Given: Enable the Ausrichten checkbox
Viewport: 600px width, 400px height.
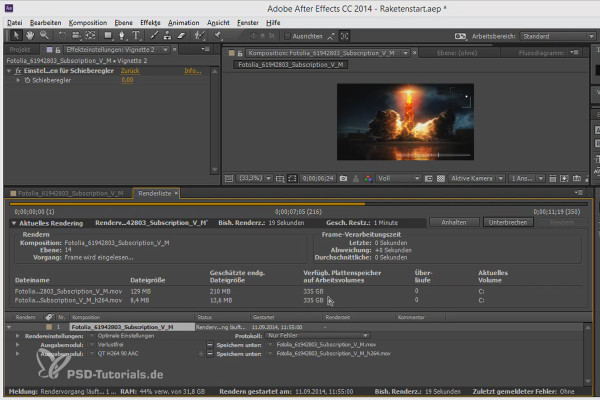Looking at the screenshot, I should (x=287, y=36).
